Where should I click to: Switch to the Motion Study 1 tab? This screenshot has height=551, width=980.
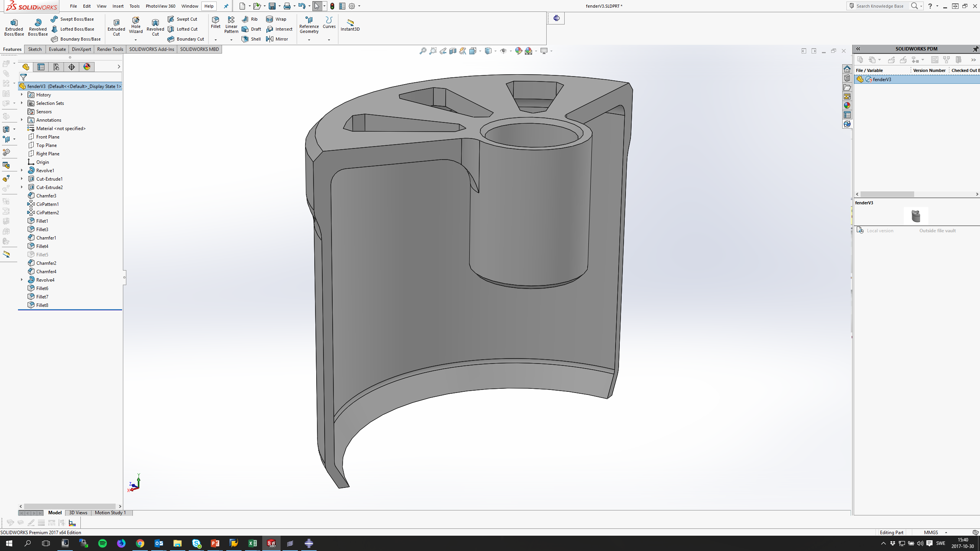click(110, 513)
